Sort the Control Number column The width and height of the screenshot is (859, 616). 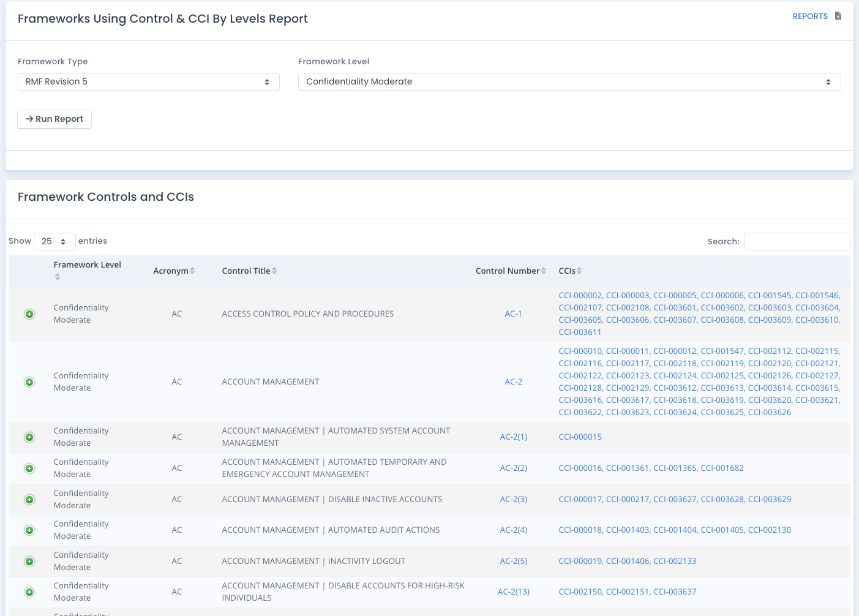pyautogui.click(x=545, y=270)
